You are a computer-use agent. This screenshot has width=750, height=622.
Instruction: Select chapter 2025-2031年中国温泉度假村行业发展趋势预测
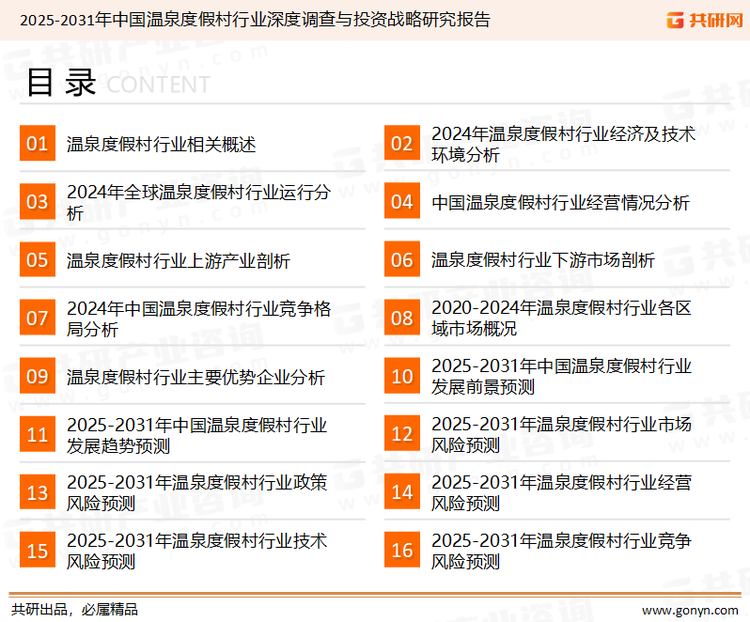coord(197,435)
